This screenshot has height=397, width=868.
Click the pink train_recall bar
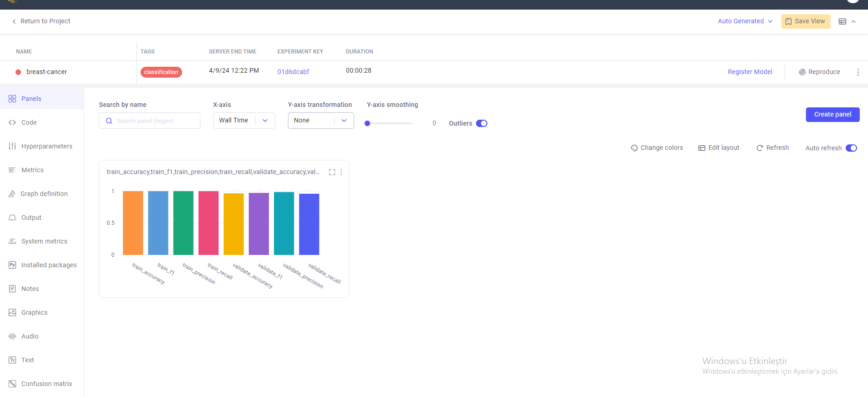point(209,223)
